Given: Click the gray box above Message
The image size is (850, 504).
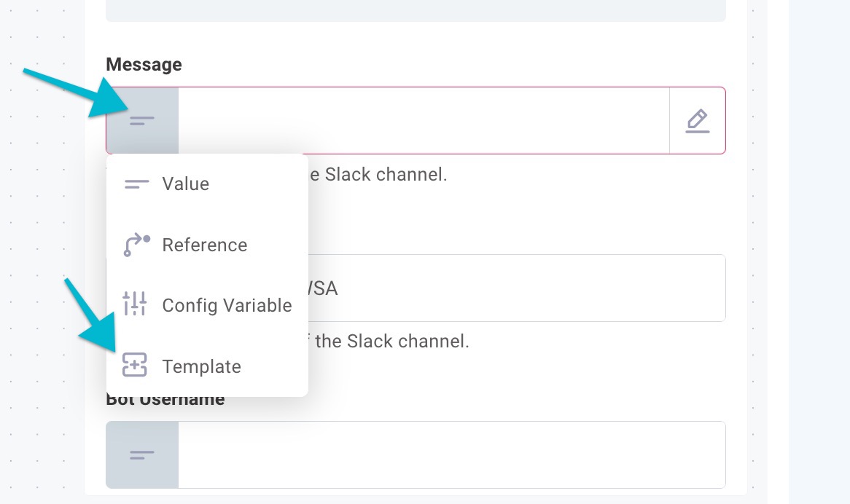Looking at the screenshot, I should coord(416,11).
